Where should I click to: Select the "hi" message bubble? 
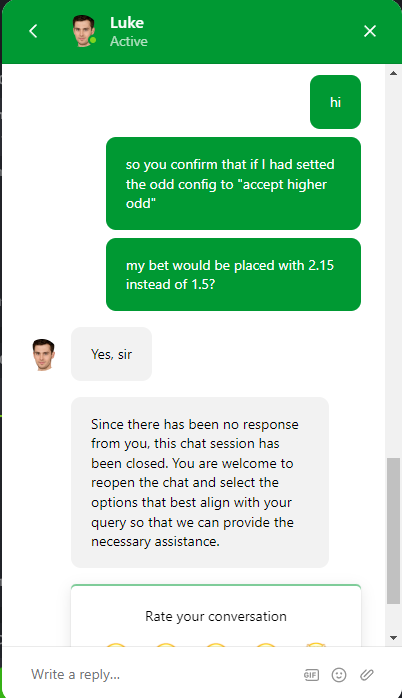[x=335, y=102]
